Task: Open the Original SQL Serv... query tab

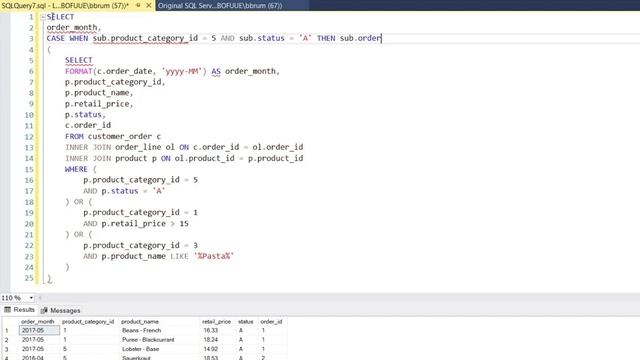Action: point(220,5)
